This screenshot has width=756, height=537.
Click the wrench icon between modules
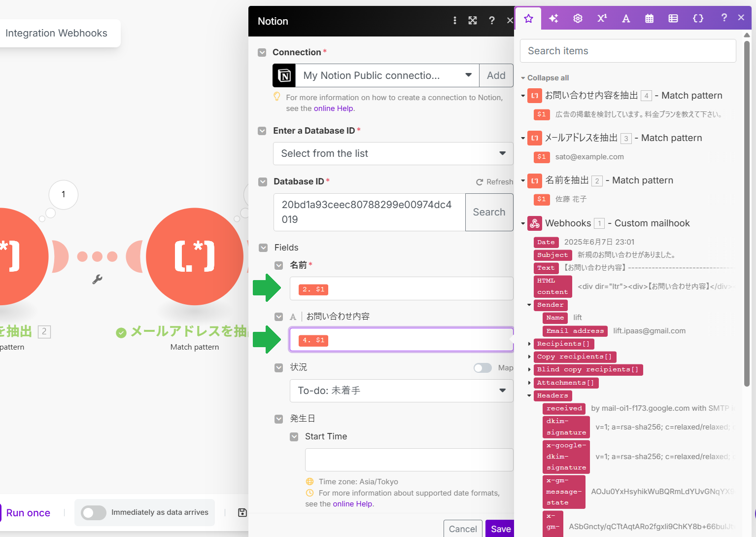[x=97, y=279]
